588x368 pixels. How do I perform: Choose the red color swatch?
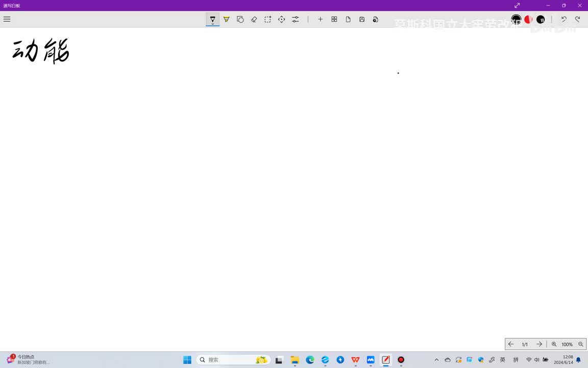(x=528, y=19)
